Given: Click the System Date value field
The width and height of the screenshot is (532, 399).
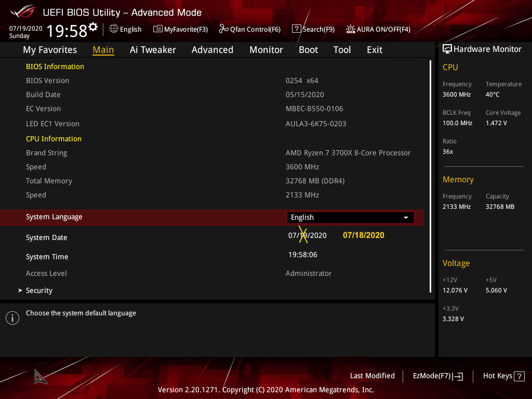Looking at the screenshot, I should coord(308,235).
